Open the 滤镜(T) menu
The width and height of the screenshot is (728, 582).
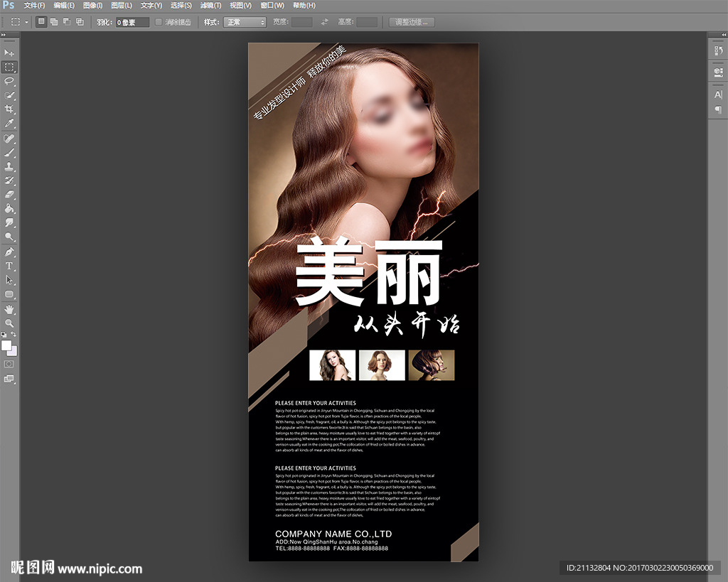tap(208, 5)
